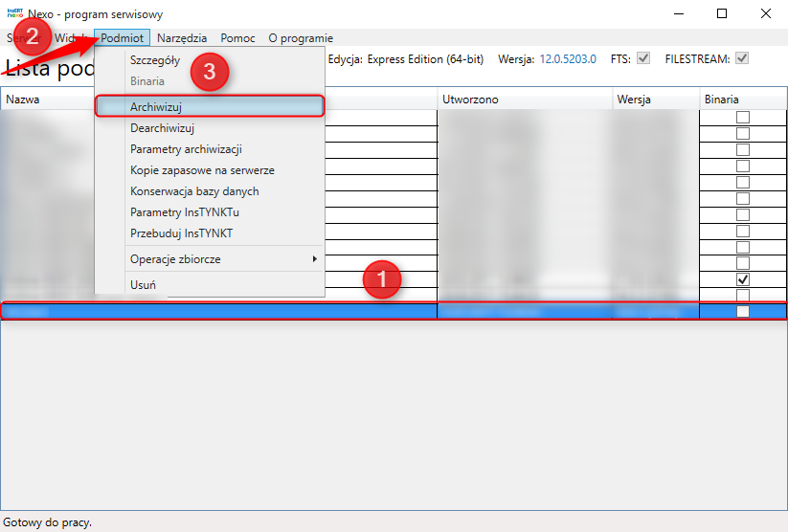
Task: Toggle the FILESTREAM checkbox
Action: coord(742,58)
